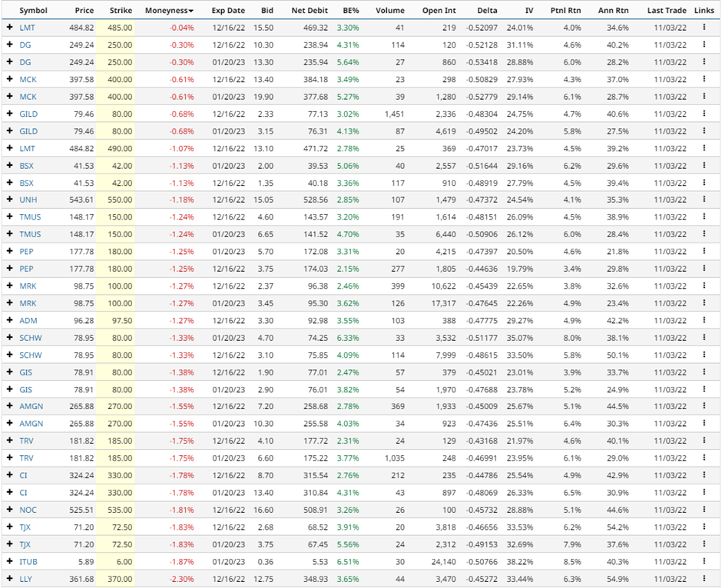The height and width of the screenshot is (588, 722).
Task: Open the links menu for GILD 01/20/23 row
Action: point(704,131)
